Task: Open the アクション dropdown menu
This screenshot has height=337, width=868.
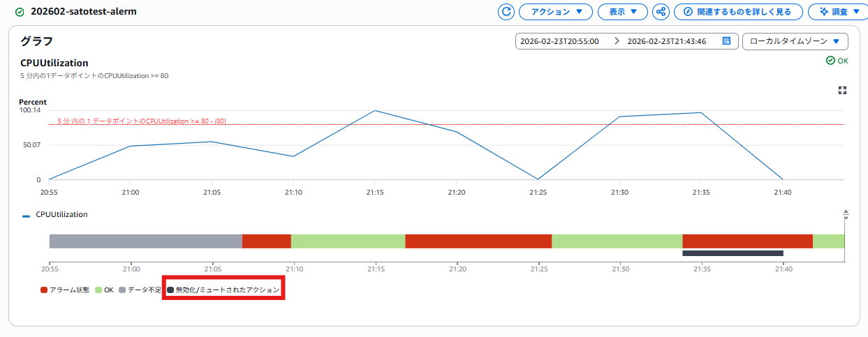Action: 556,12
